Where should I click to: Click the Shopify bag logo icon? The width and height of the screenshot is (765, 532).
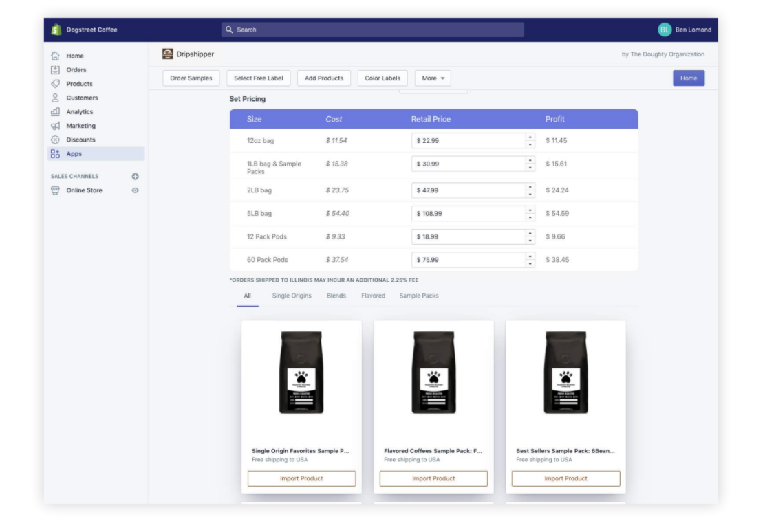pos(56,30)
